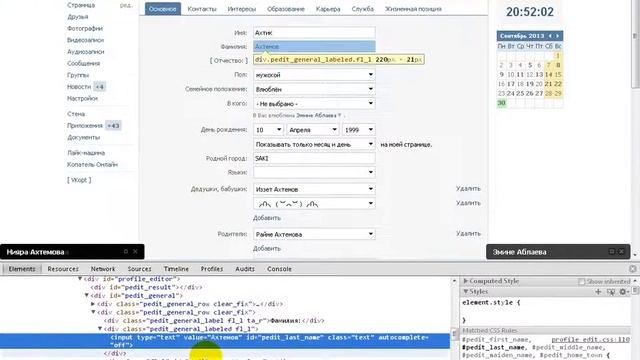Open the [ VkOpt ] menu link

79,180
